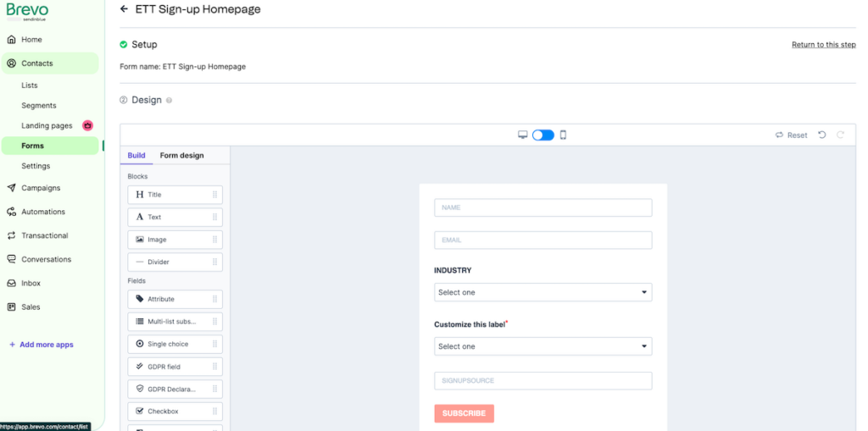Select the desktop preview monitor icon
Screen dimensions: 868x431
[523, 135]
